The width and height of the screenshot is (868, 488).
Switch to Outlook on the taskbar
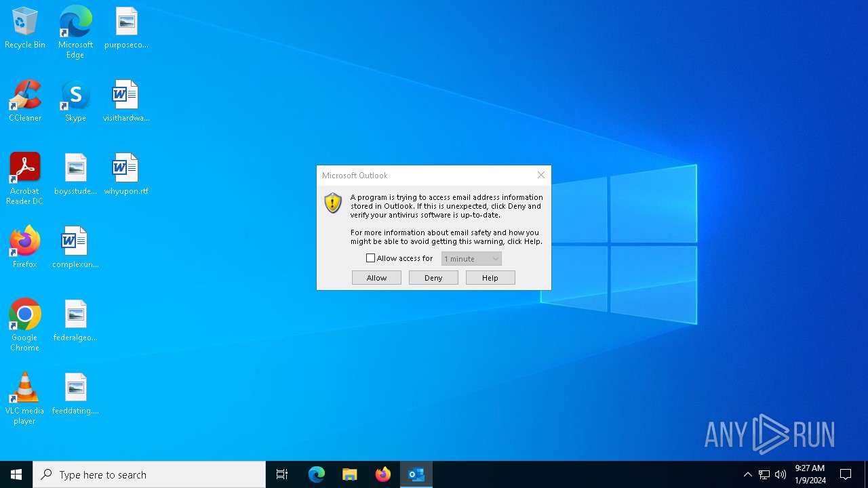416,474
